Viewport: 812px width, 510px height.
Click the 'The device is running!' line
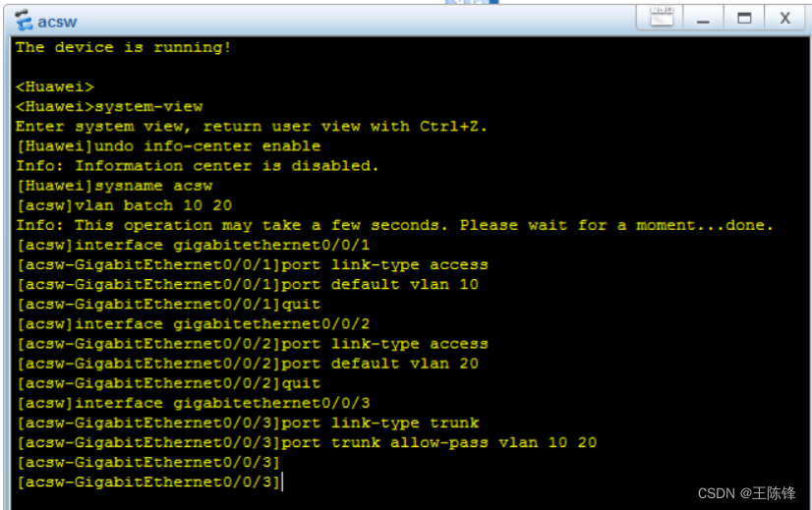click(123, 47)
